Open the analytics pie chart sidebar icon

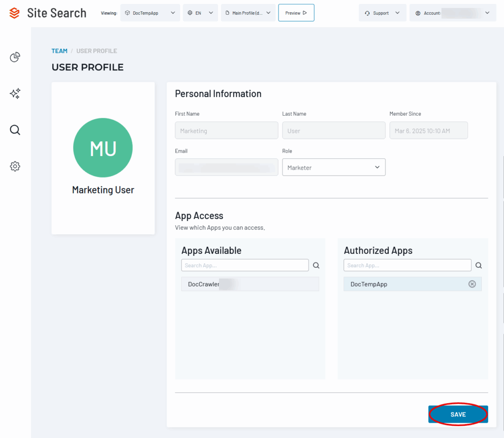tap(15, 58)
